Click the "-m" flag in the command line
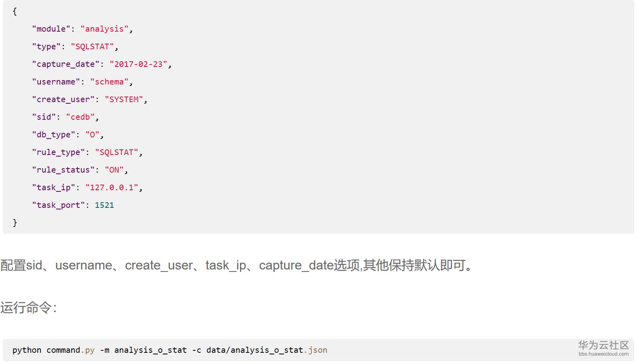The image size is (637, 364). 105,350
